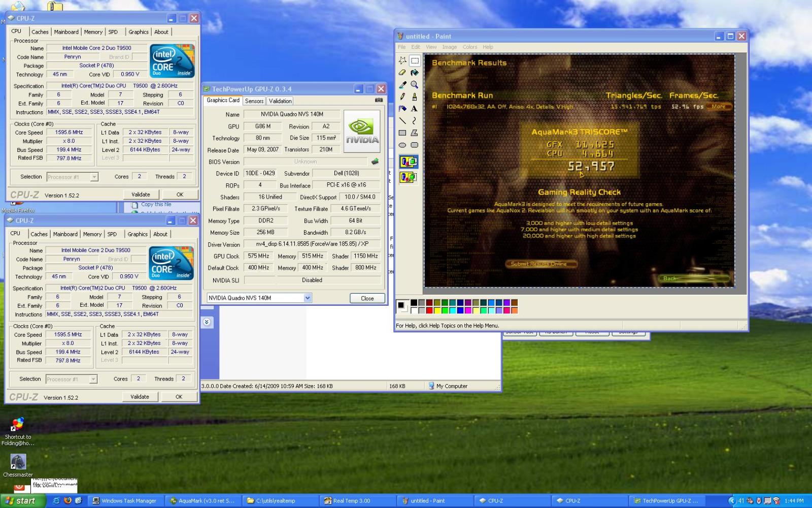The width and height of the screenshot is (812, 508).
Task: Select the Curve tool in Paint
Action: (x=415, y=120)
